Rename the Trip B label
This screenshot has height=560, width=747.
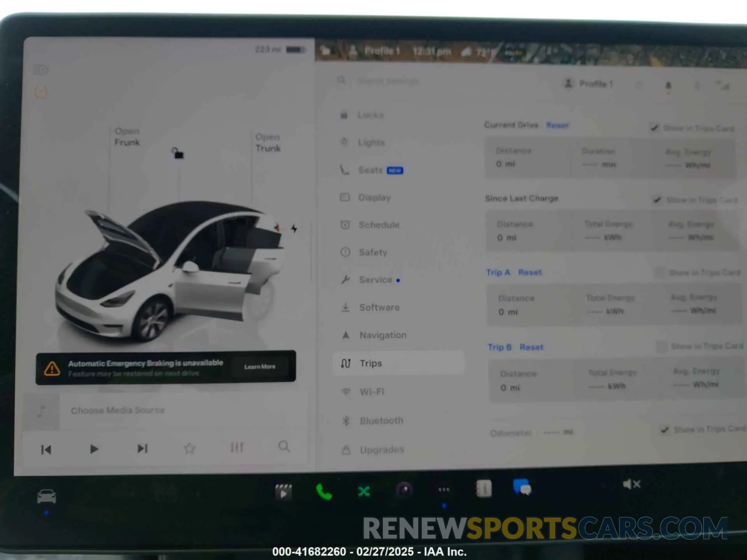[500, 347]
